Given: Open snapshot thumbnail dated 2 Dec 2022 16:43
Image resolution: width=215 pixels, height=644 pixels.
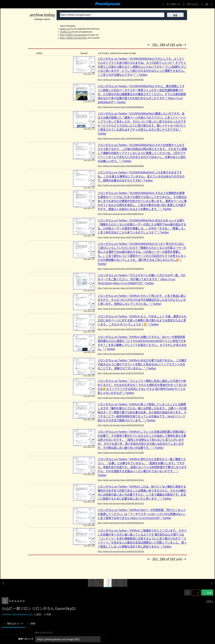Looking at the screenshot, I should [84, 343].
